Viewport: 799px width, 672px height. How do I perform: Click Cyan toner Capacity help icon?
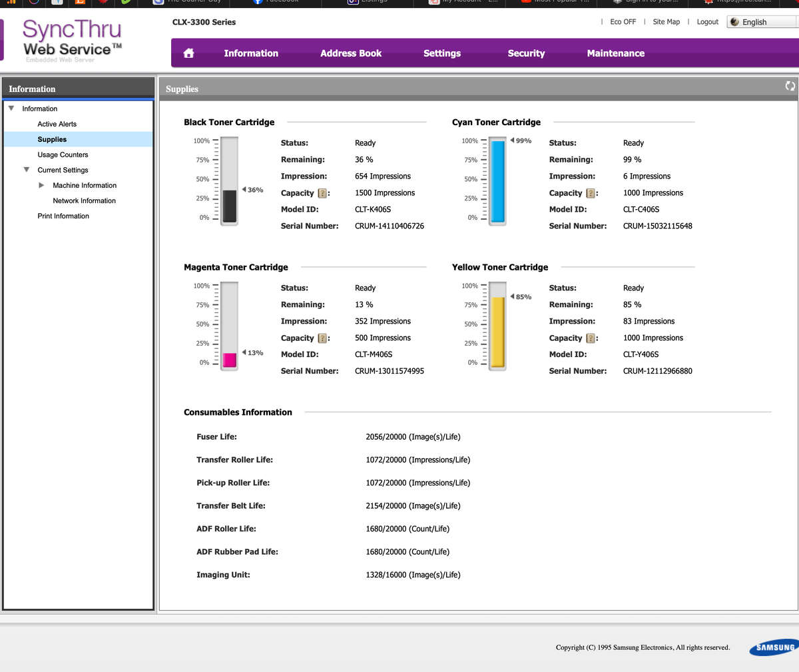point(591,193)
